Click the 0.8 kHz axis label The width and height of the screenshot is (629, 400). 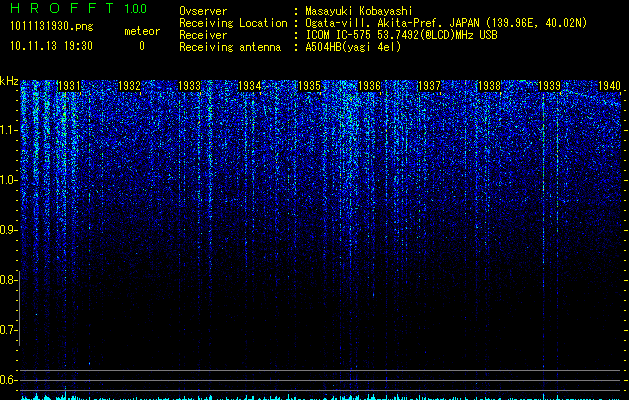(x=8, y=280)
